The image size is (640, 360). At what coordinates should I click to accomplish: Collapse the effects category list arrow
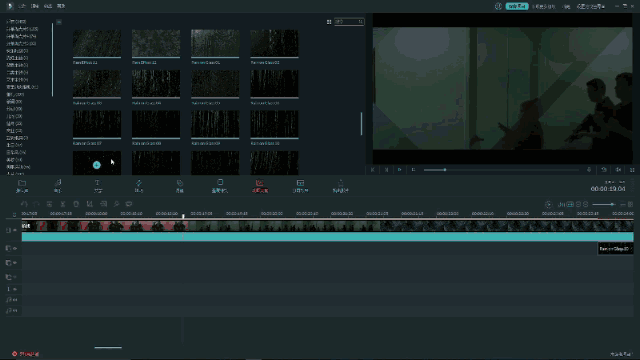[59, 22]
